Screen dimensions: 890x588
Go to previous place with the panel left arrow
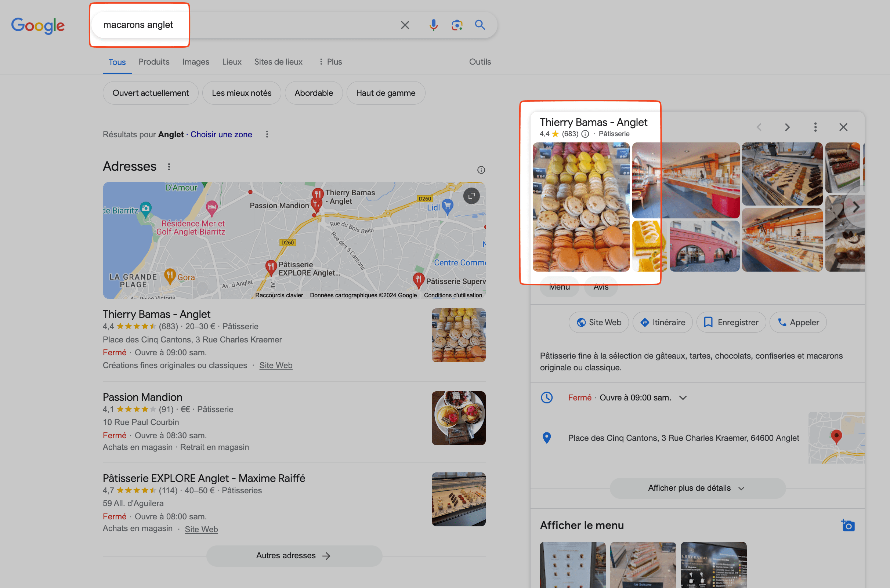(x=759, y=127)
